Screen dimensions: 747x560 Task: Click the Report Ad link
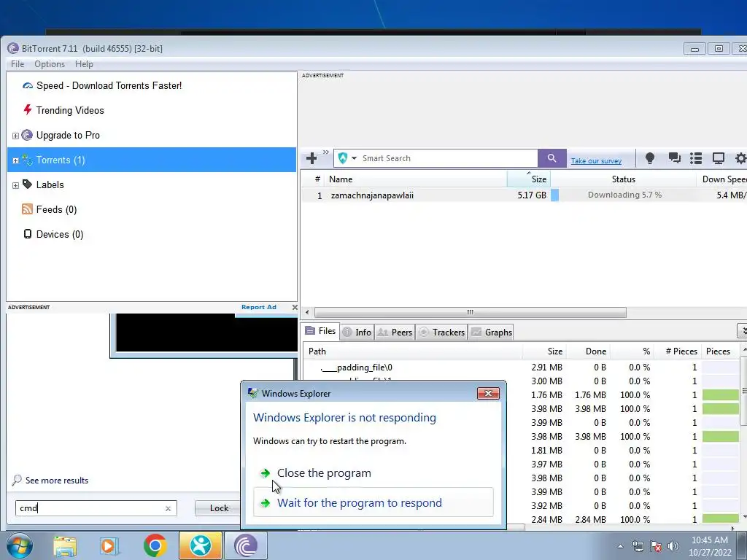pos(259,307)
